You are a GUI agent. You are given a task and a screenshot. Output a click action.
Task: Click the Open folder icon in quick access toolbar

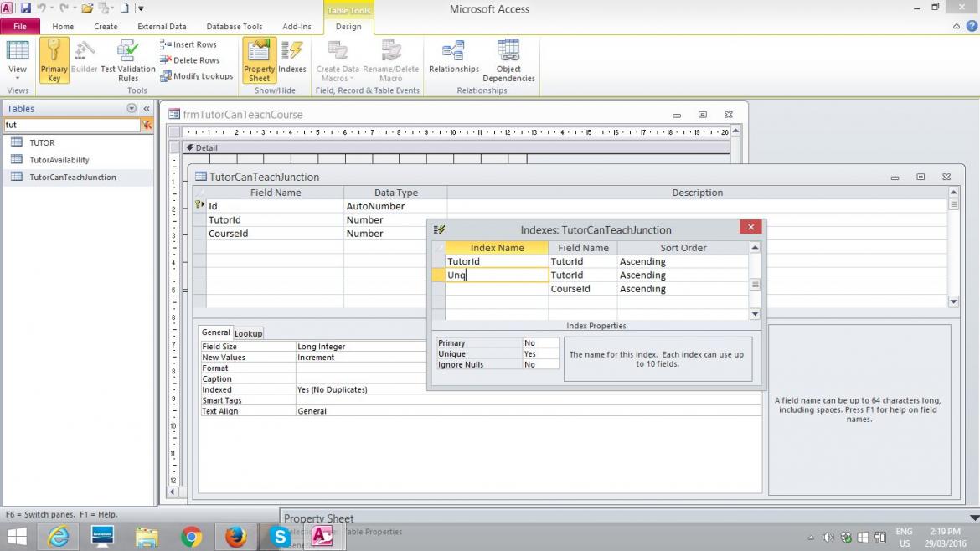tap(87, 8)
